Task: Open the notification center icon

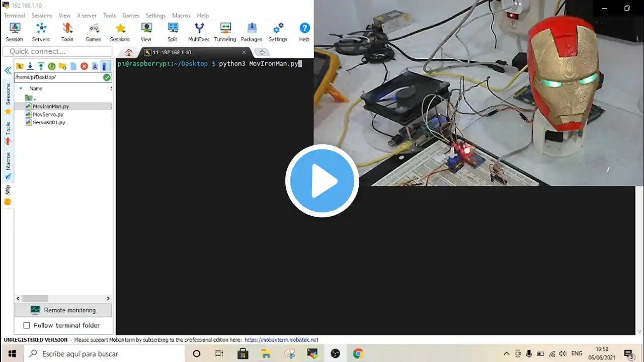Action: tap(628, 353)
